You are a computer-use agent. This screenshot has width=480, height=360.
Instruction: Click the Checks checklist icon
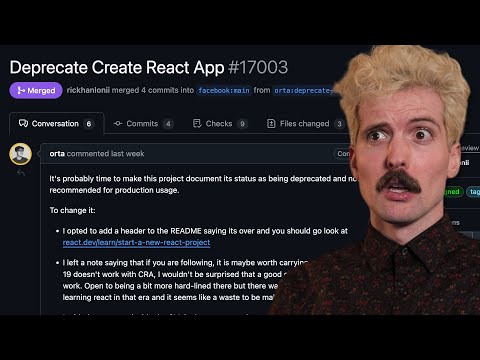pos(197,124)
